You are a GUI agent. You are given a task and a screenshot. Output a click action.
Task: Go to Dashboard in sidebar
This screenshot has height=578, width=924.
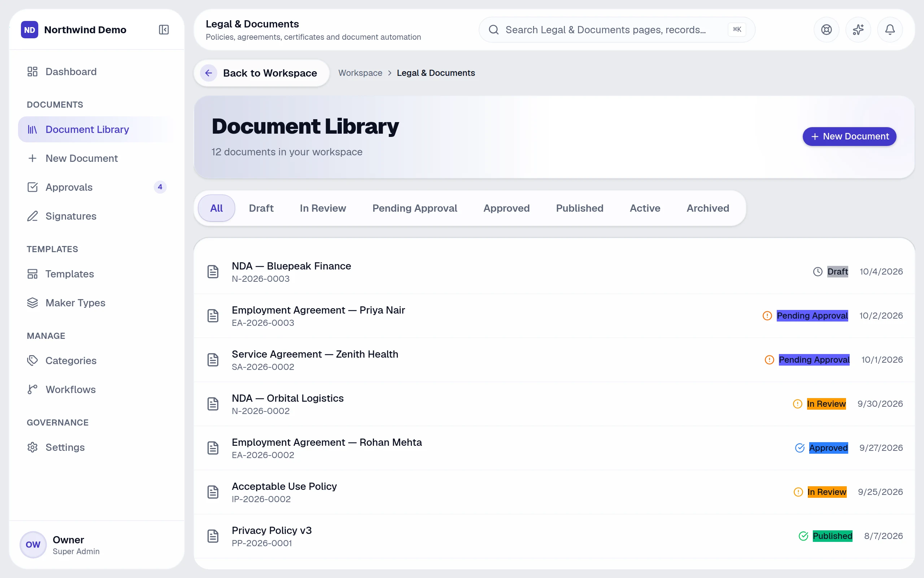tap(97, 72)
